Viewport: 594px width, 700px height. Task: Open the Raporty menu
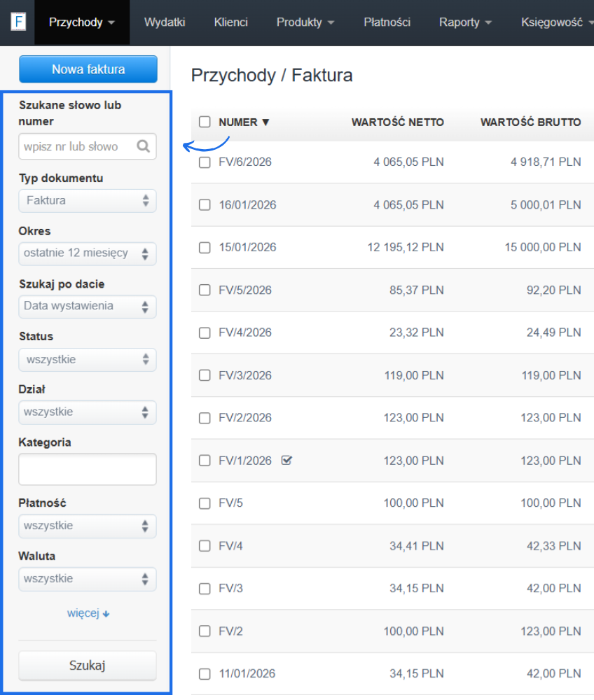point(460,22)
